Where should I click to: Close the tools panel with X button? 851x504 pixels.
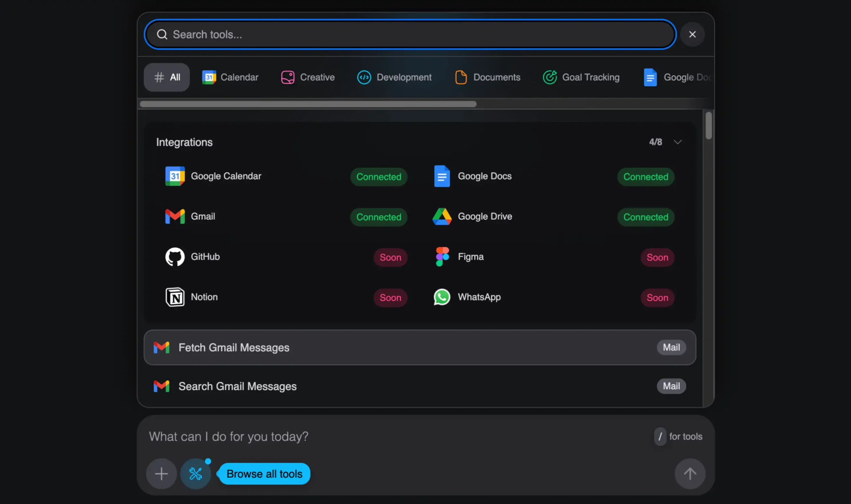pyautogui.click(x=692, y=34)
